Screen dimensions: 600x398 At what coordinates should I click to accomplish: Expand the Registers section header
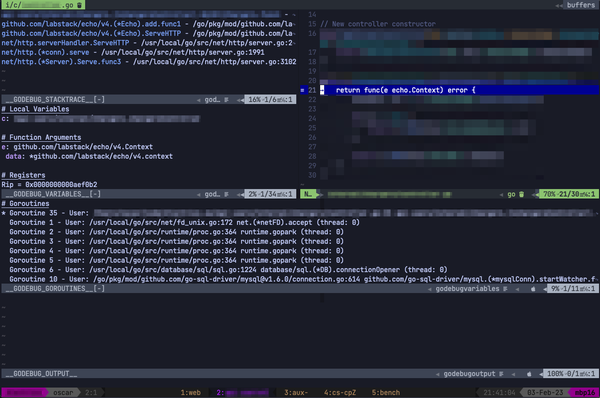(x=23, y=175)
